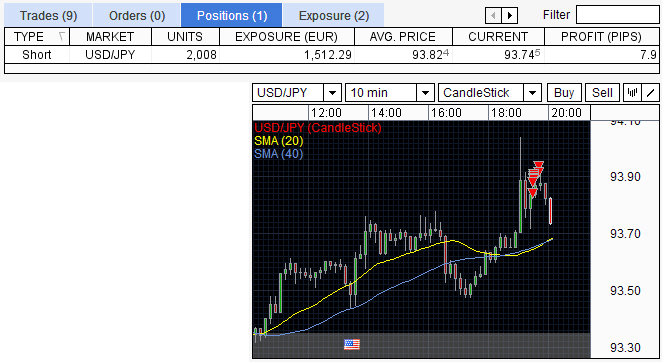Click the 12:00 time axis label
Viewport: 662px width, 362px height.
point(326,113)
